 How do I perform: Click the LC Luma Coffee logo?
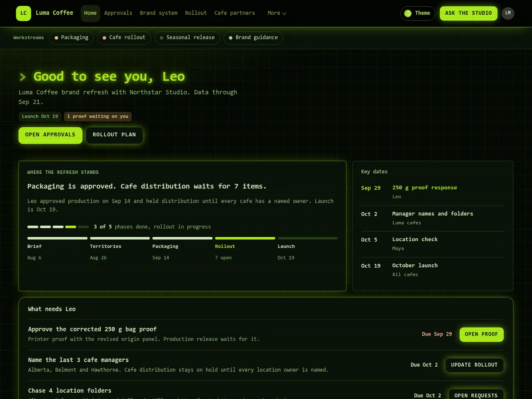pyautogui.click(x=45, y=13)
